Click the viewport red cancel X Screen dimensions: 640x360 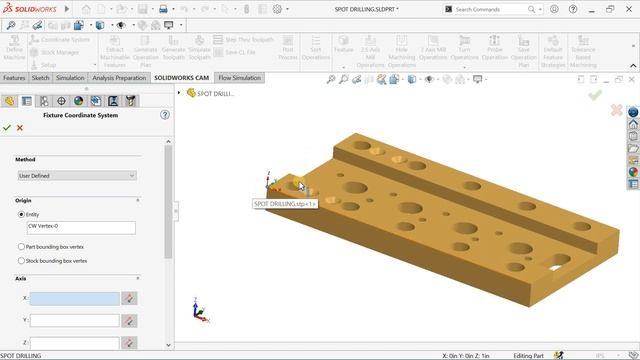[617, 110]
